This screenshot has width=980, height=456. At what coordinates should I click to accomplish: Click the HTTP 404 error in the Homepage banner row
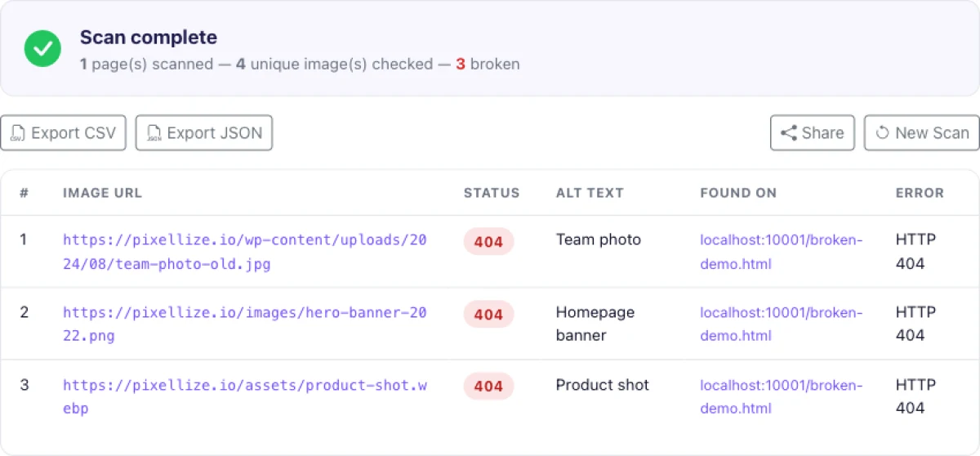(915, 324)
